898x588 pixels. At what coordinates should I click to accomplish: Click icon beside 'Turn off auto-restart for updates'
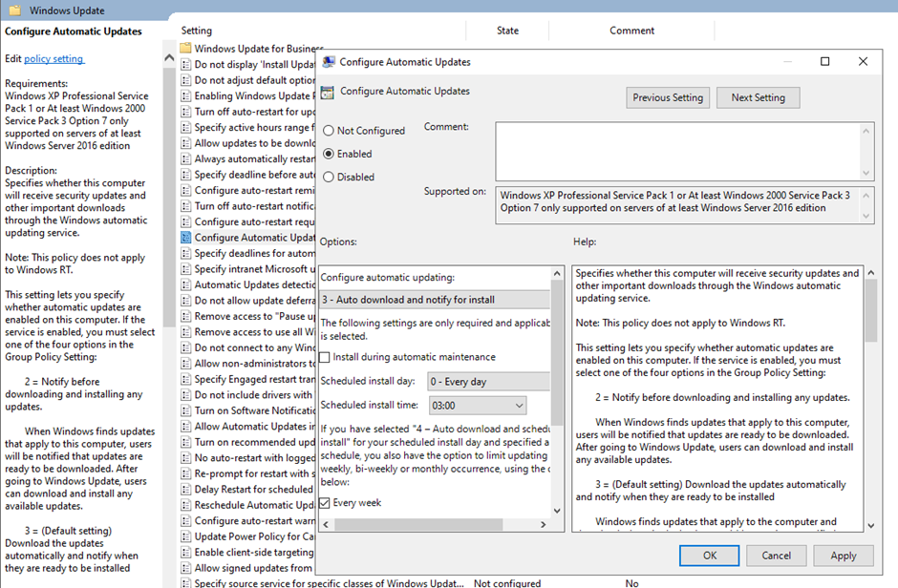pos(185,112)
